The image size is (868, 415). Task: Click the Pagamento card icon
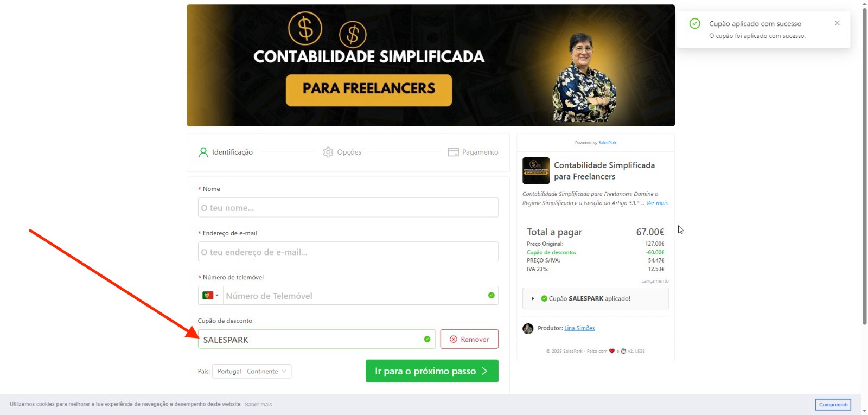click(454, 152)
